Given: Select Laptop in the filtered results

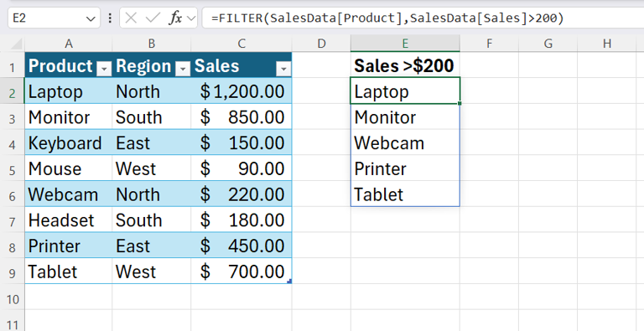Looking at the screenshot, I should (x=405, y=91).
